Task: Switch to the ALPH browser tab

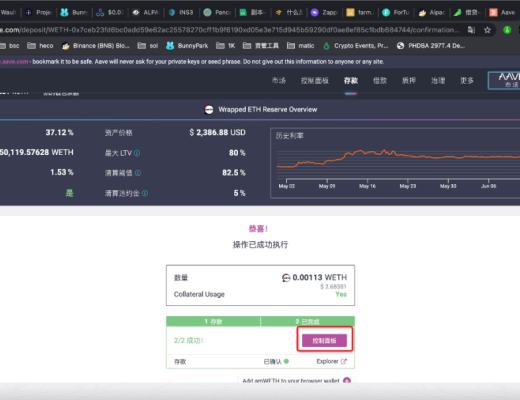Action: pos(145,12)
